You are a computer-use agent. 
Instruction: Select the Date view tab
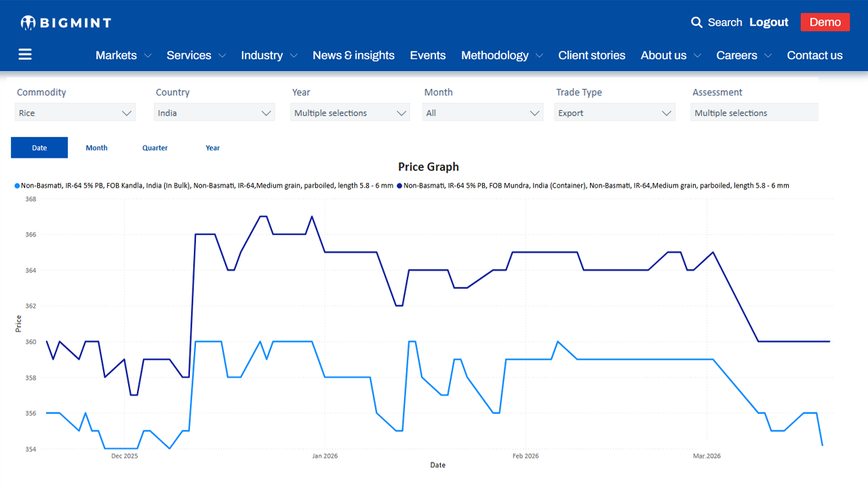point(39,148)
